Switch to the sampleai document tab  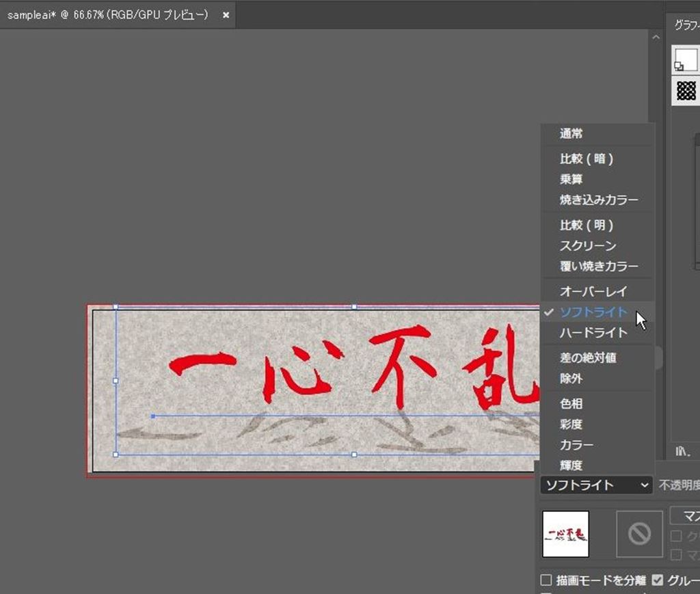pyautogui.click(x=108, y=14)
